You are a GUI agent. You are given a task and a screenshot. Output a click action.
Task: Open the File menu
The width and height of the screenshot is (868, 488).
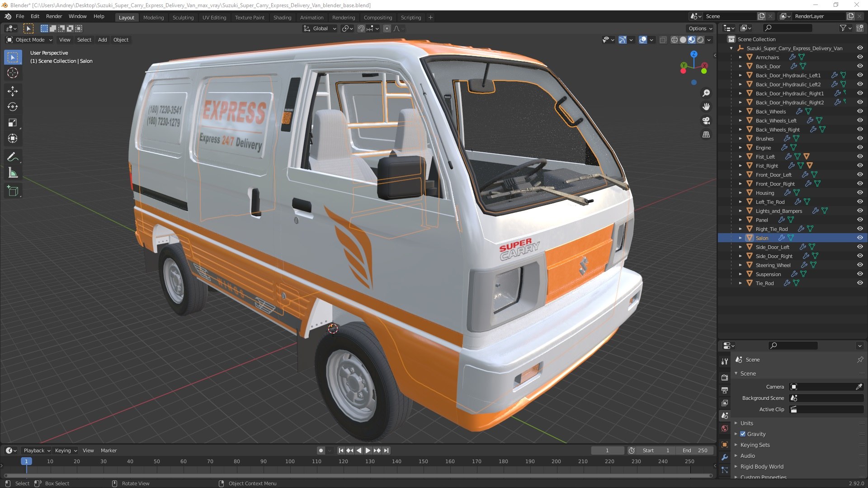[x=20, y=16]
